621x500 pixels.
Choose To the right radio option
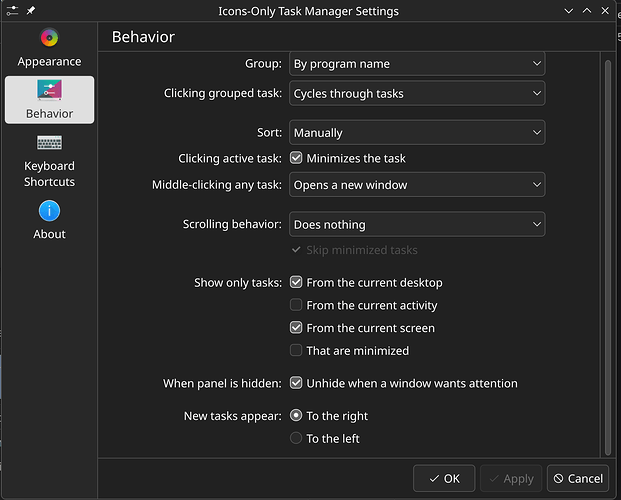click(296, 416)
